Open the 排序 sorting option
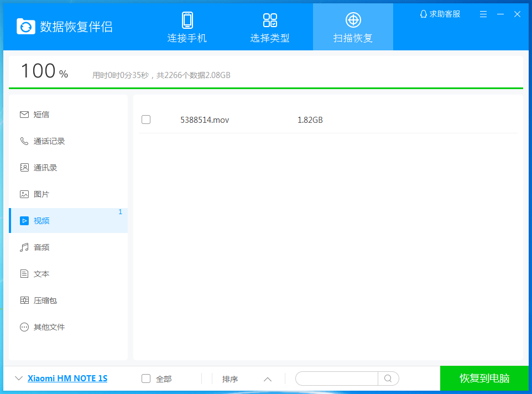Image resolution: width=532 pixels, height=394 pixels. 230,379
